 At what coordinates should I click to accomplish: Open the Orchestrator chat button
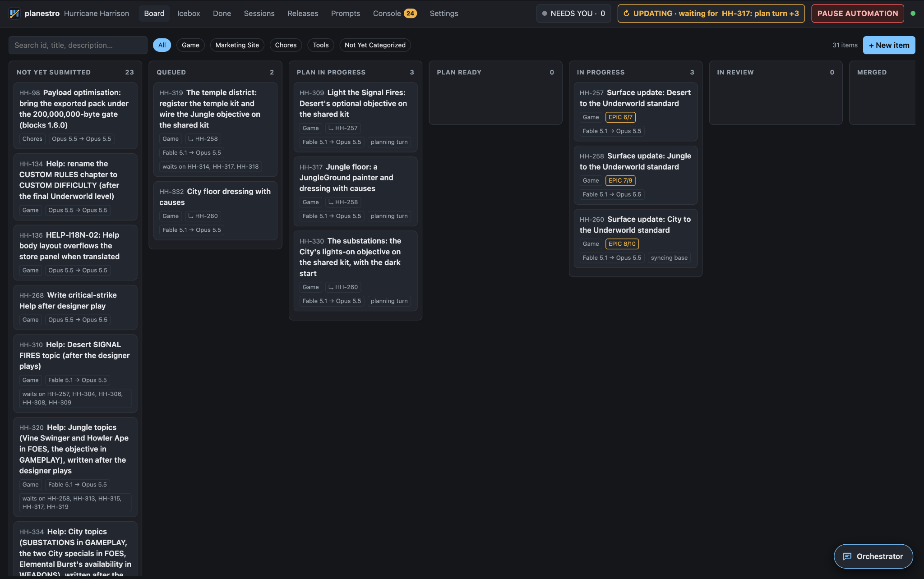coord(873,556)
